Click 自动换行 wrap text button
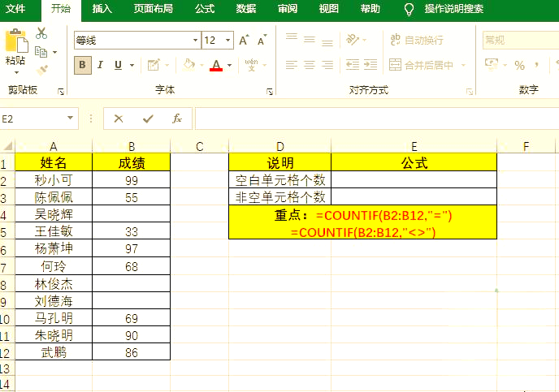This screenshot has width=559, height=392. coord(416,40)
